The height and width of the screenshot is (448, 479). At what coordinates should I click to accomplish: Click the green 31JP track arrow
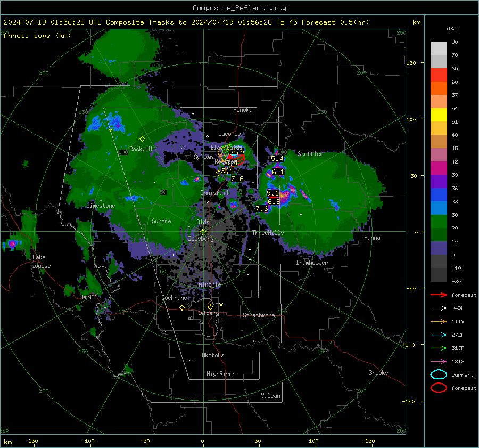439,348
